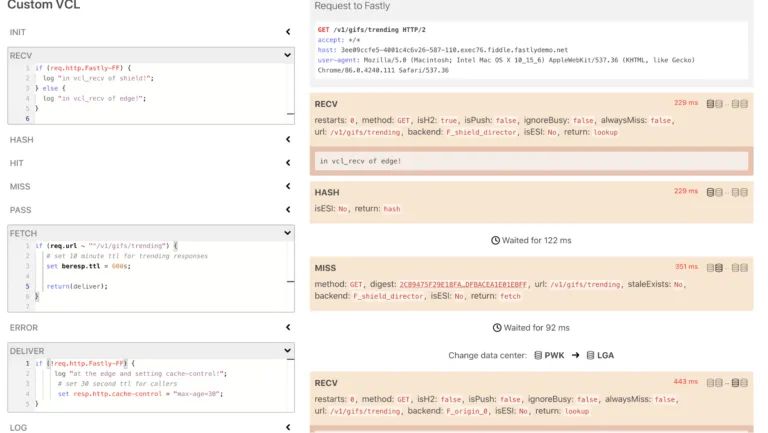This screenshot has width=768, height=433.
Task: Click the "in vcl_recv of edge!" log message
Action: (361, 160)
